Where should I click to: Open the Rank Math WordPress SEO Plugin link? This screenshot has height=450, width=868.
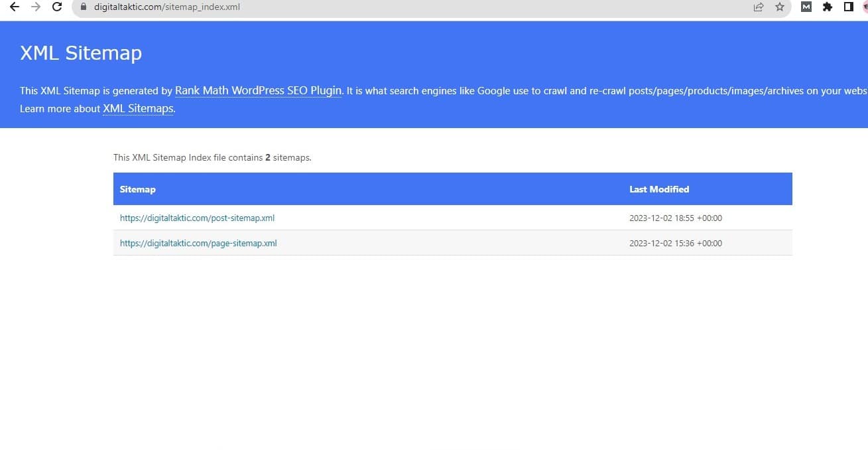click(258, 91)
